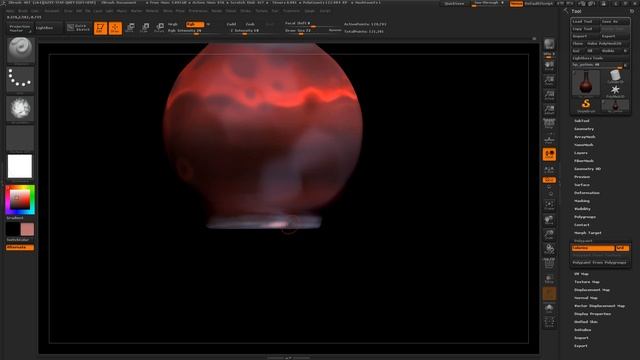Toggle the Solo mode icon
Viewport: 640px width, 360px height.
pyautogui.click(x=549, y=308)
